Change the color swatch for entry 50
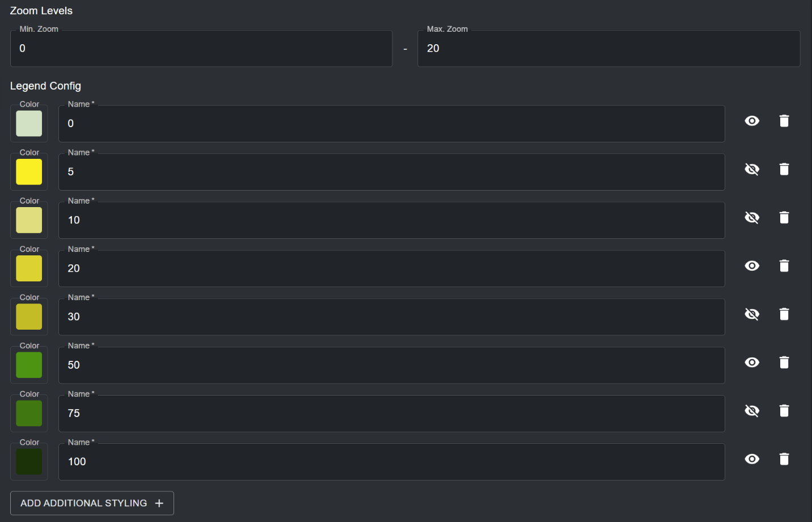 (x=29, y=365)
